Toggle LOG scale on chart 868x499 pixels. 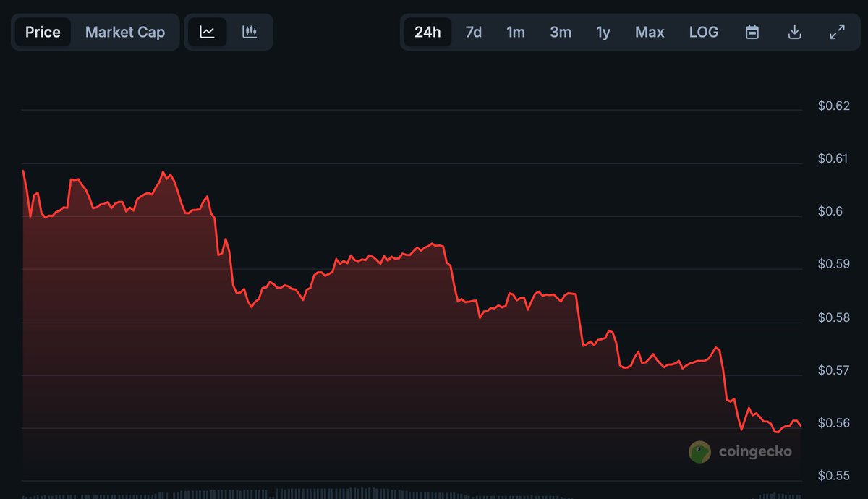pyautogui.click(x=704, y=32)
